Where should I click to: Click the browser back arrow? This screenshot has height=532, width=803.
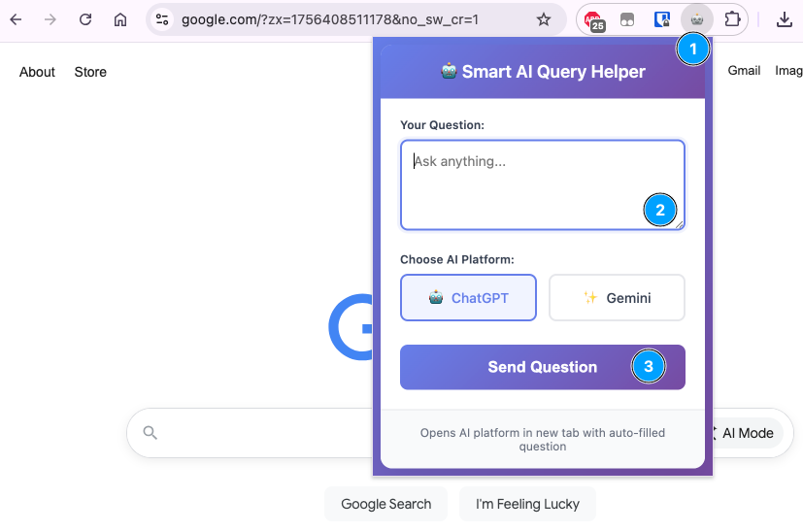coord(16,19)
